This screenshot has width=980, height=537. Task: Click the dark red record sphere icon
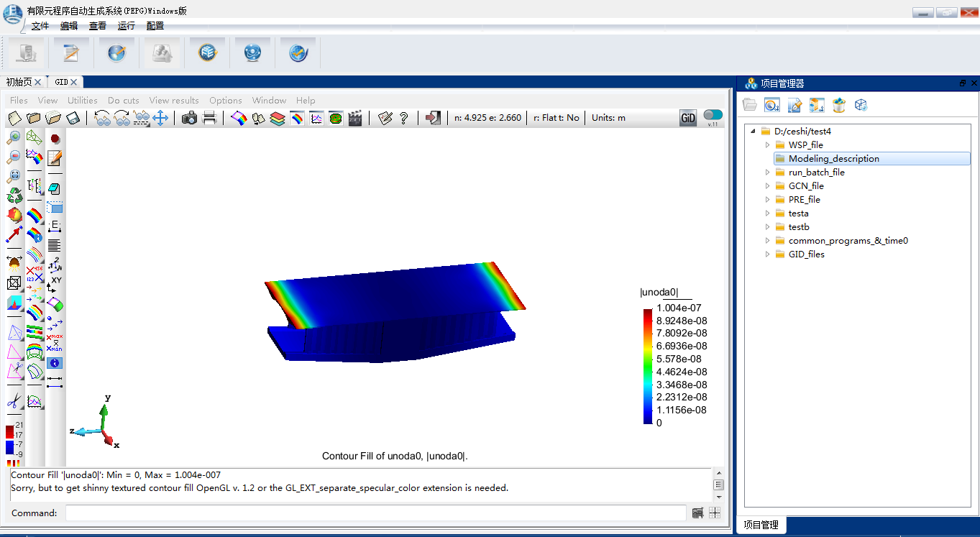coord(55,138)
